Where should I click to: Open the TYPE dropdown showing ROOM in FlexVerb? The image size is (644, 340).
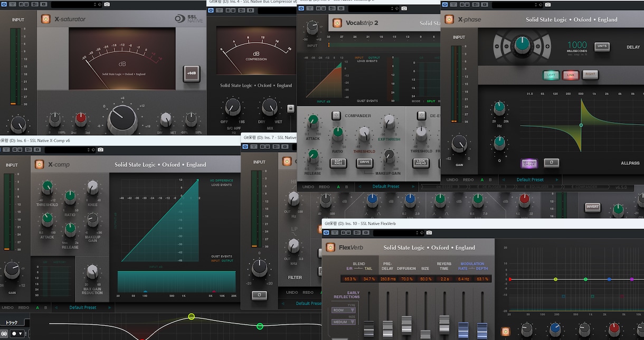coord(344,310)
